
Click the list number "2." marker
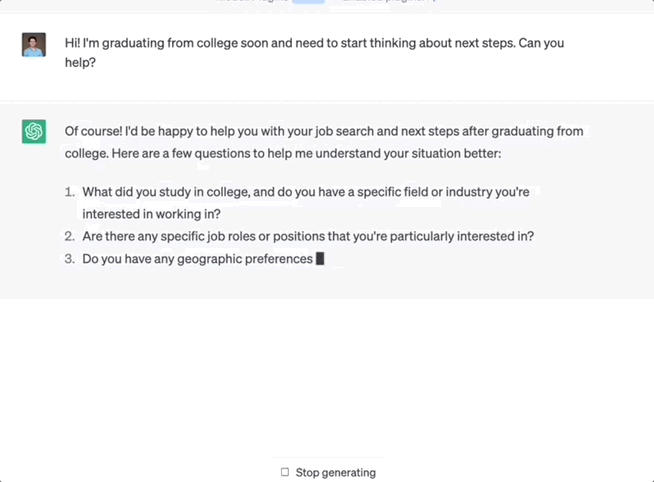(x=70, y=236)
